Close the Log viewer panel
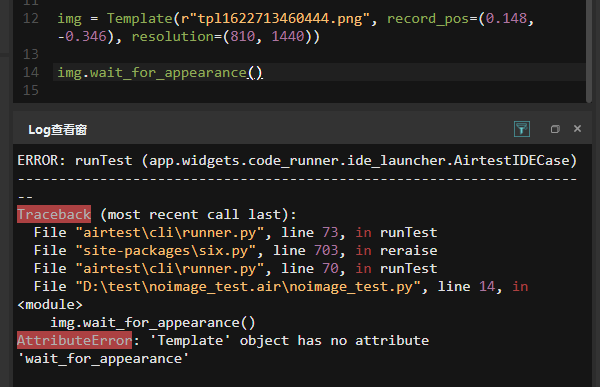Screen dimensions: 600x387 (x=577, y=129)
